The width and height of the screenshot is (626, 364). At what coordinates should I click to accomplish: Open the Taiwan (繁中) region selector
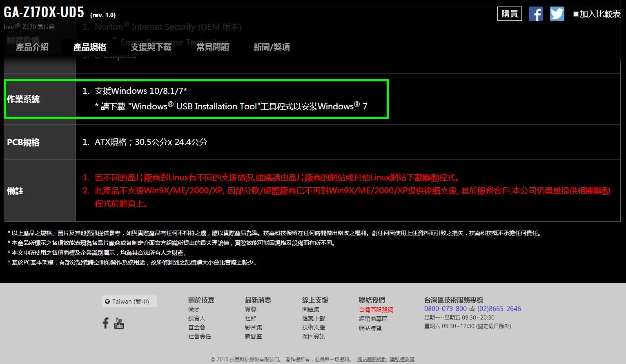tap(129, 301)
